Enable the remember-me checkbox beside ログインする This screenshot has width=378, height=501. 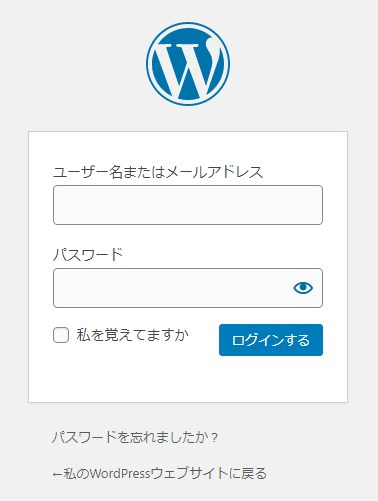(x=61, y=335)
